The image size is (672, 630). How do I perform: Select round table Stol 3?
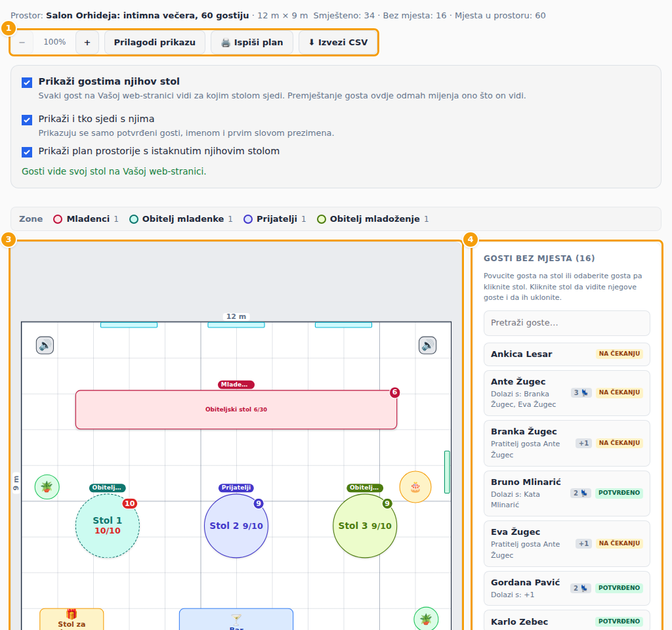point(365,526)
